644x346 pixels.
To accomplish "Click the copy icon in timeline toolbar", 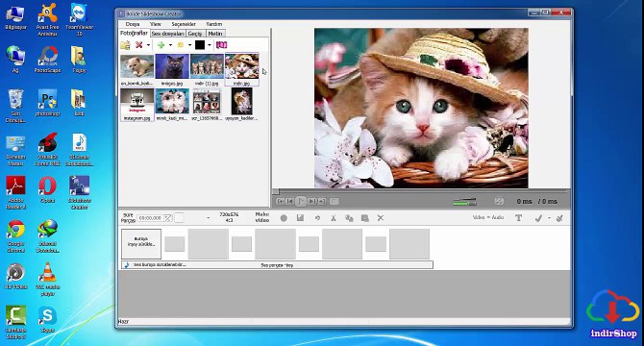I will tap(349, 218).
